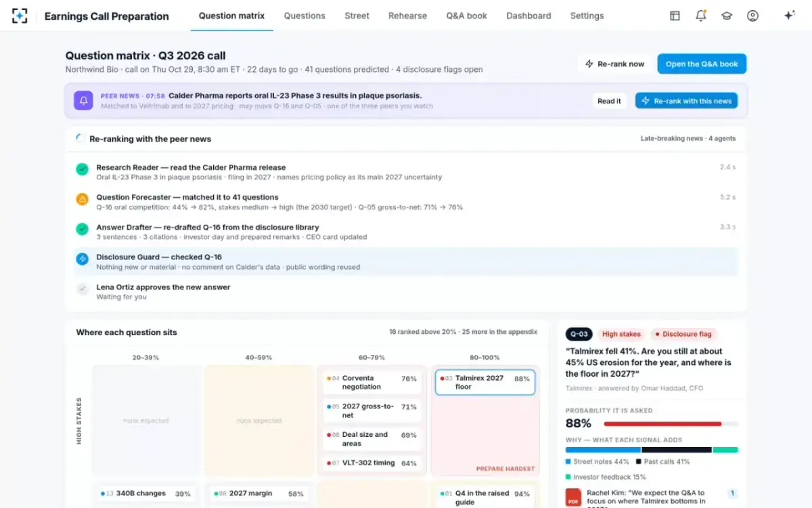Open the Rehearse tab
The width and height of the screenshot is (812, 508).
point(407,16)
